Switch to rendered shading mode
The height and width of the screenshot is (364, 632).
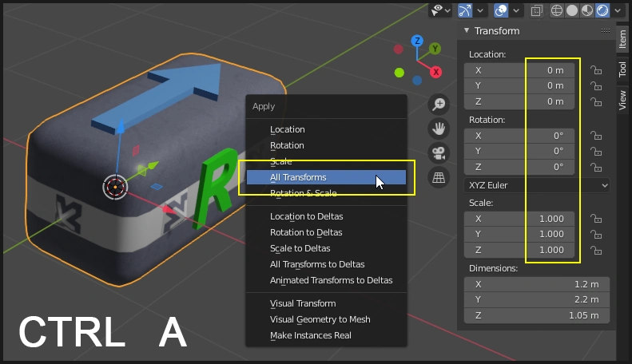pyautogui.click(x=602, y=10)
